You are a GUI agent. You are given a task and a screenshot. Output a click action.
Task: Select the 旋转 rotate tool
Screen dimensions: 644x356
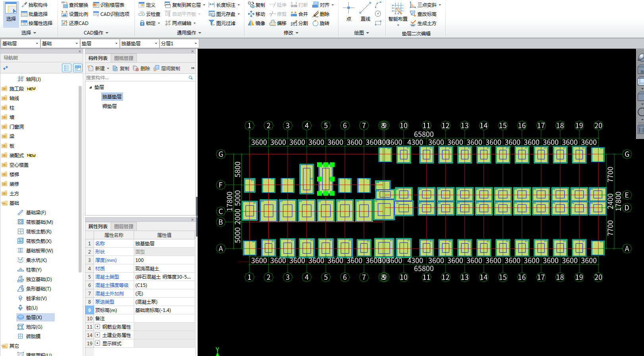[x=321, y=23]
